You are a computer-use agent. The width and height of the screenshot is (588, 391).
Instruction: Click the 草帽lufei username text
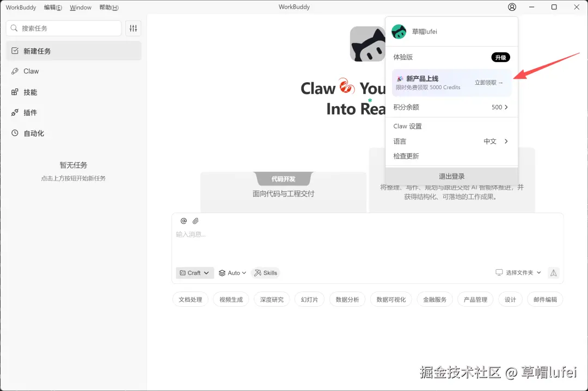point(425,32)
